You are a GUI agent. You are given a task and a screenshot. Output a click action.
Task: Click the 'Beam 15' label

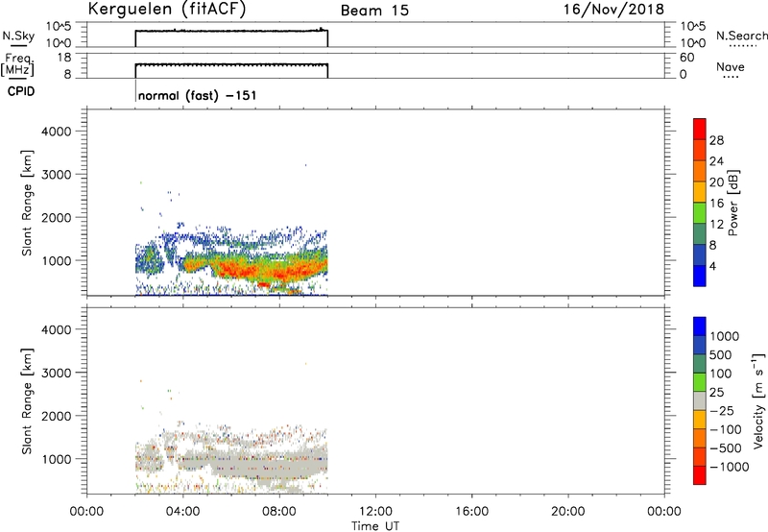point(374,11)
